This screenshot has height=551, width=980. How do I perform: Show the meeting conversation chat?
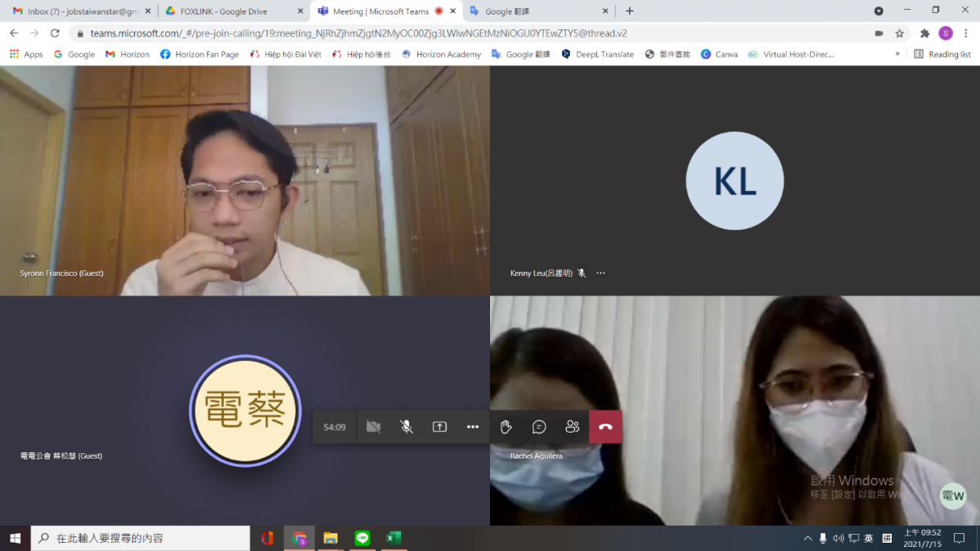(x=539, y=427)
